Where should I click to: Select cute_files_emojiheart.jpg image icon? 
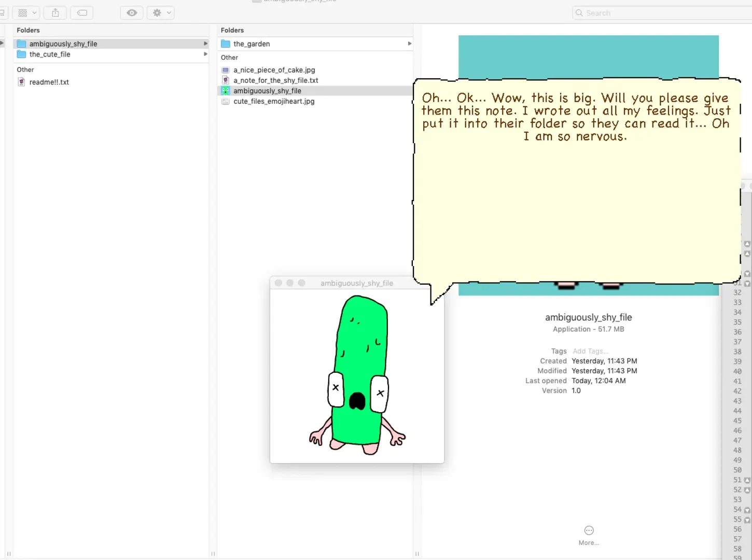coord(226,101)
